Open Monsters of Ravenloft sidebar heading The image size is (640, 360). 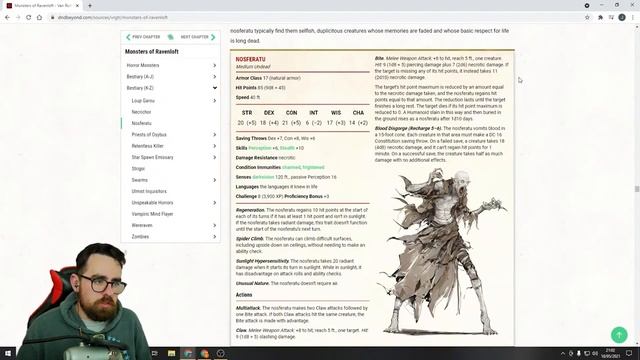tap(151, 52)
